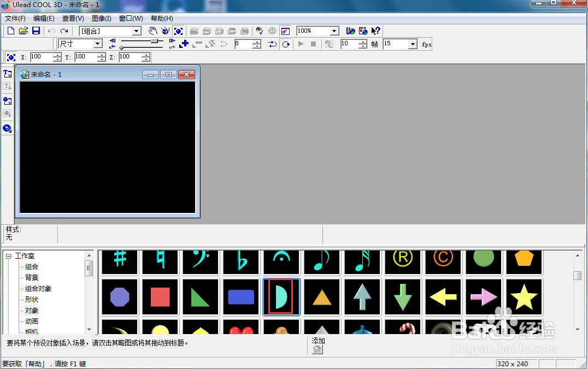The height and width of the screenshot is (369, 588).
Task: Choose the orange triangle object thumbnail
Action: pos(322,297)
